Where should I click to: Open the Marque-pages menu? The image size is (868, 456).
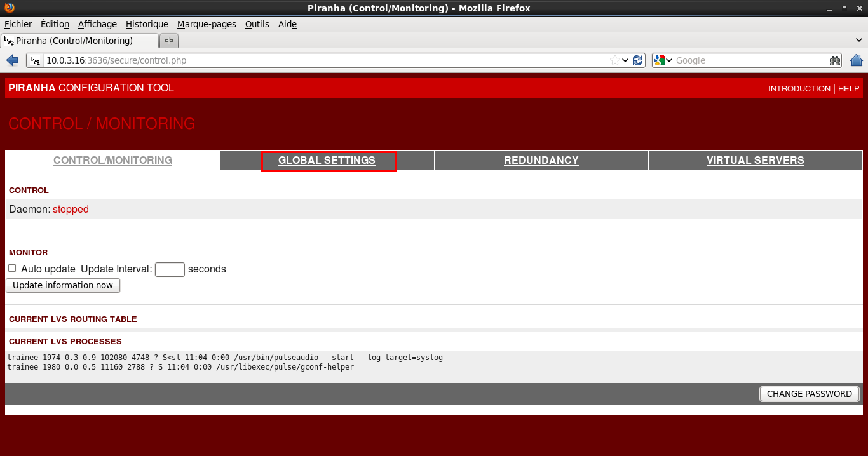207,24
